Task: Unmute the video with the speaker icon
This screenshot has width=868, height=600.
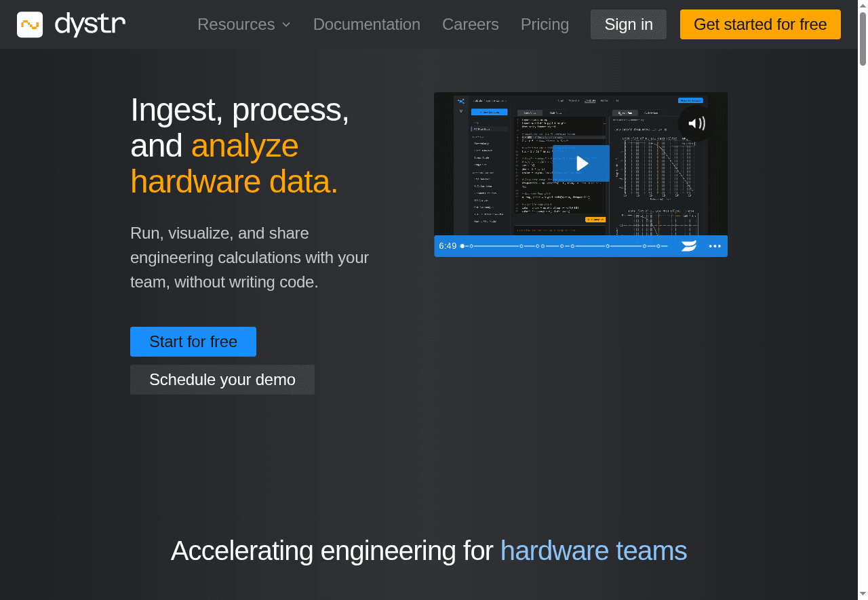Action: click(696, 123)
